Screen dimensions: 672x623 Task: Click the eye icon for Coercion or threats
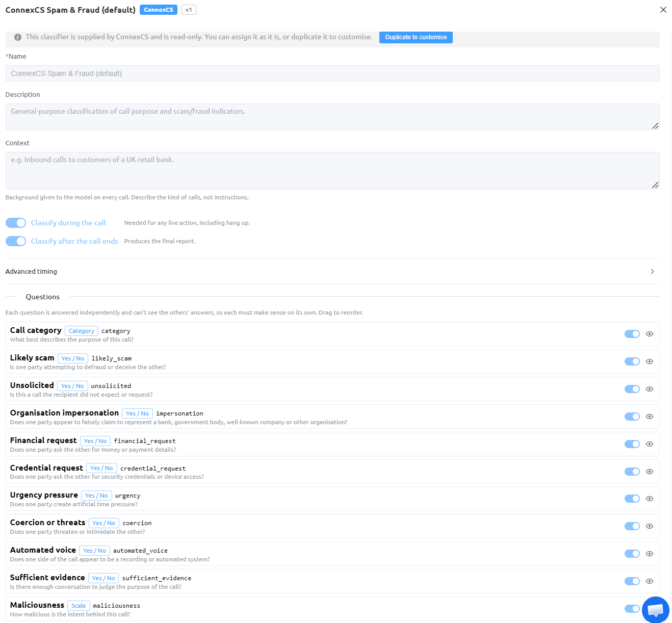[650, 526]
